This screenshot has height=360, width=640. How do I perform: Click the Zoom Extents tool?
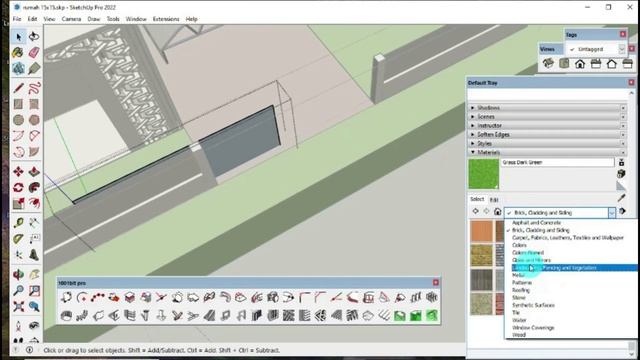pos(18,306)
